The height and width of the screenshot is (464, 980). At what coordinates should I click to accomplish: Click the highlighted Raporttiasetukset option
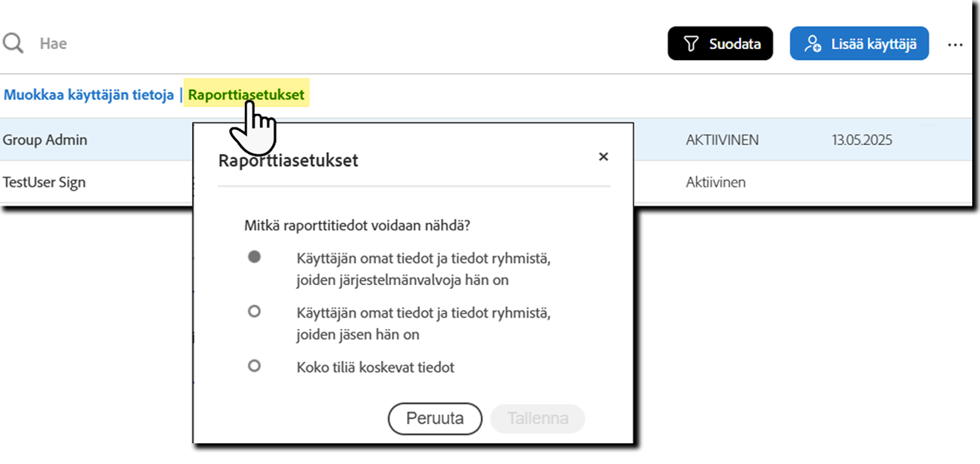247,94
